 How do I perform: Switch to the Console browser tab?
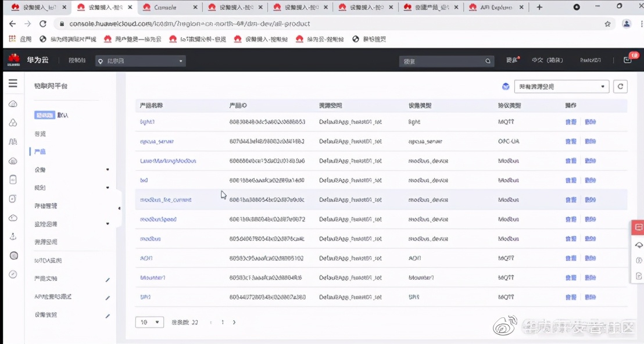(166, 8)
